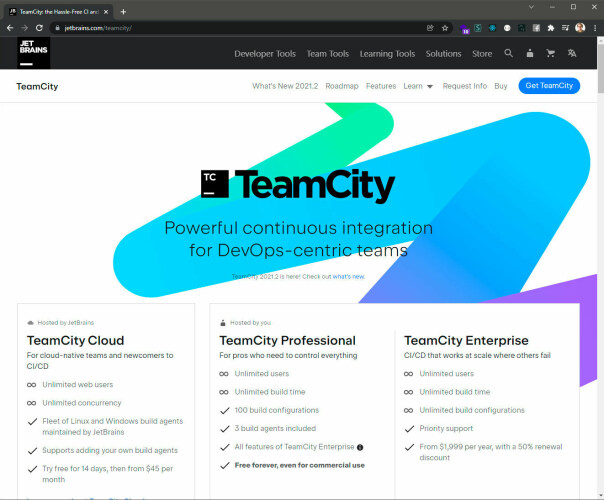Follow the "what's new" hero link

tap(348, 277)
